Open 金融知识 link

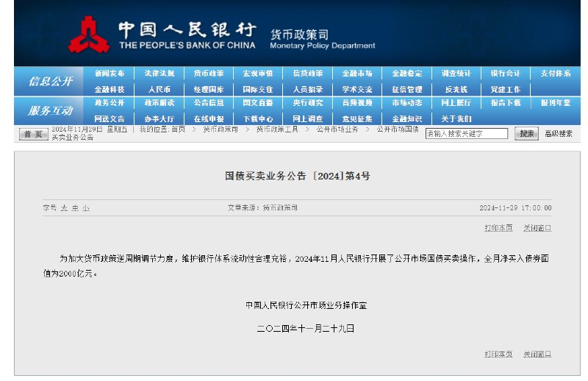click(x=407, y=118)
